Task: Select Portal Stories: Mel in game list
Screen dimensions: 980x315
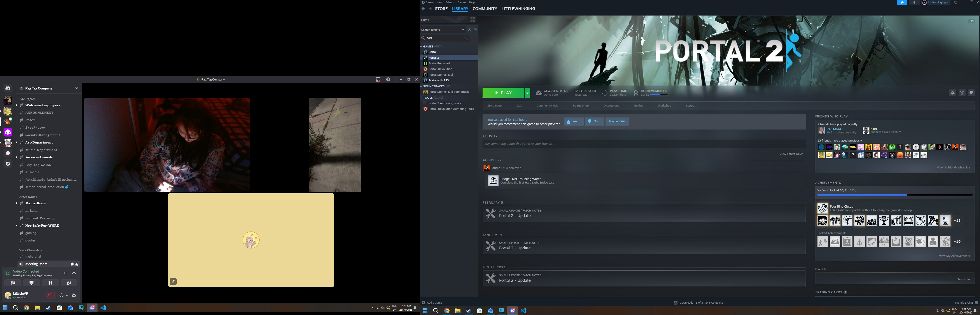Action: 441,75
